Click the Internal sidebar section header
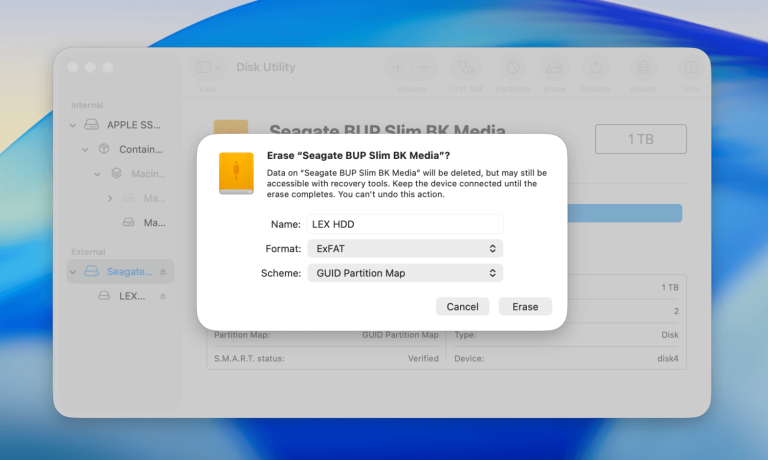 (x=87, y=105)
